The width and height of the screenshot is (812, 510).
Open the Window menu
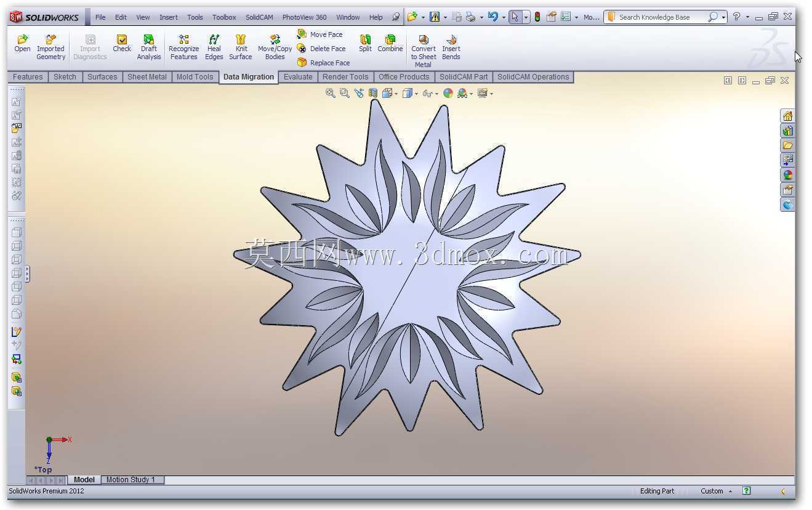[348, 17]
